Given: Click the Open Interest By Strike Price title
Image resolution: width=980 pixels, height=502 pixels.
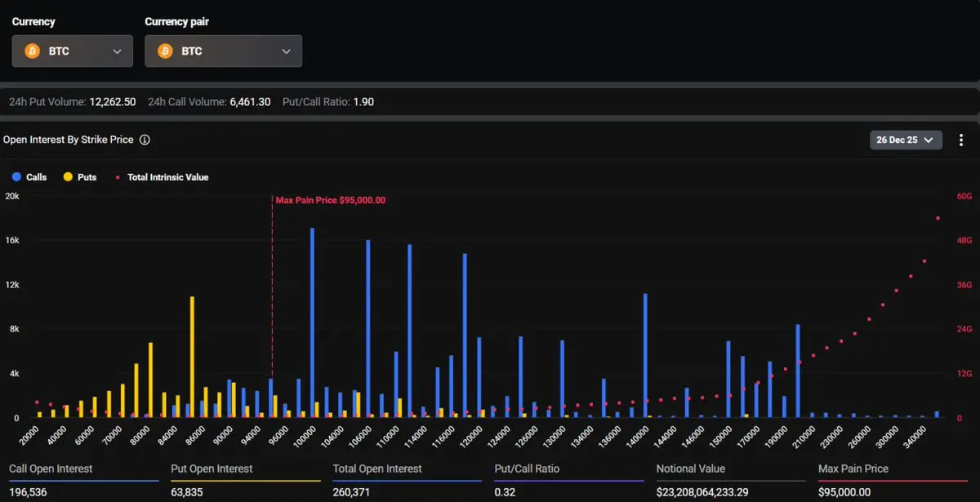Looking at the screenshot, I should click(69, 140).
